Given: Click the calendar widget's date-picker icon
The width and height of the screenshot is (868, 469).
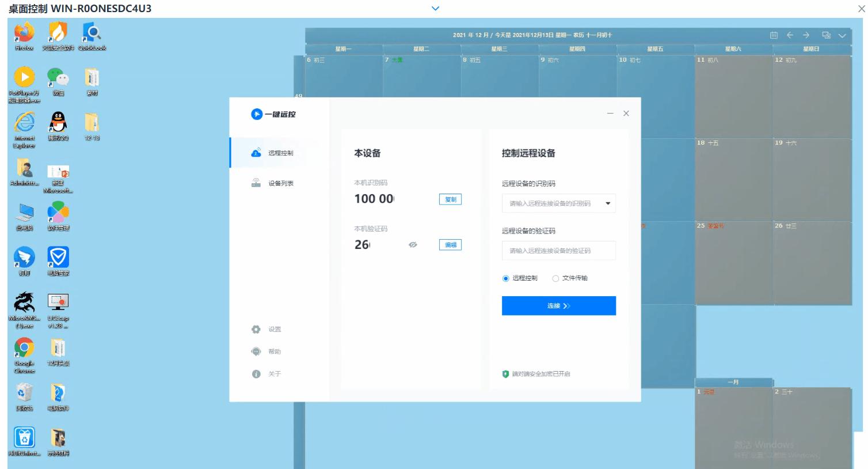Looking at the screenshot, I should 774,35.
